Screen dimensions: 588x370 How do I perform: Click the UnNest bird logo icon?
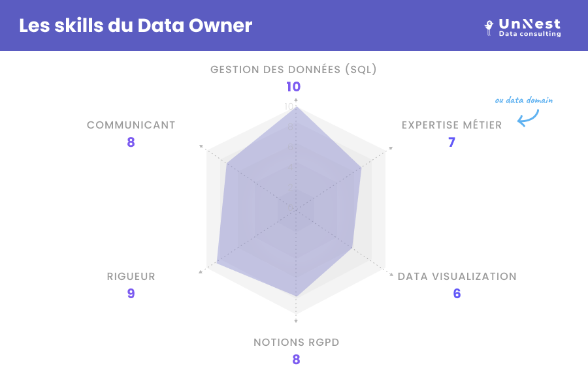pyautogui.click(x=489, y=27)
